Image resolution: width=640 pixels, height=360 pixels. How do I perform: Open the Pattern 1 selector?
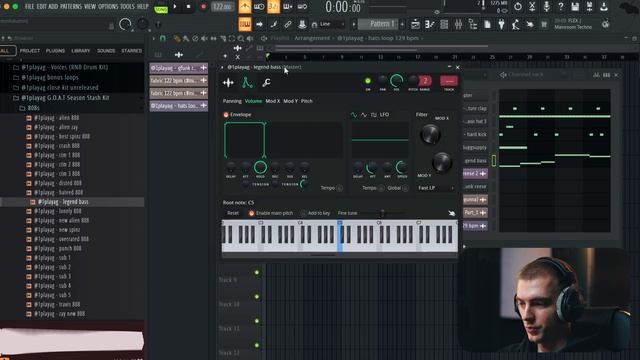378,24
